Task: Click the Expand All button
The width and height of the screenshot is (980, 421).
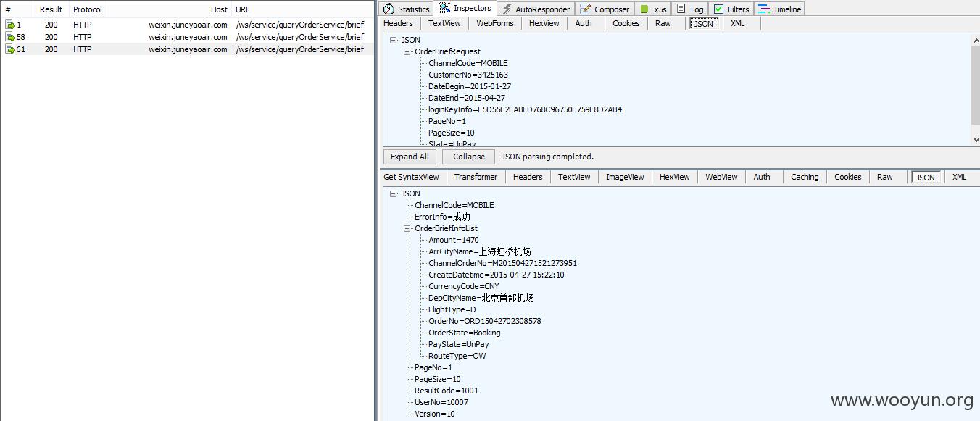Action: point(410,157)
